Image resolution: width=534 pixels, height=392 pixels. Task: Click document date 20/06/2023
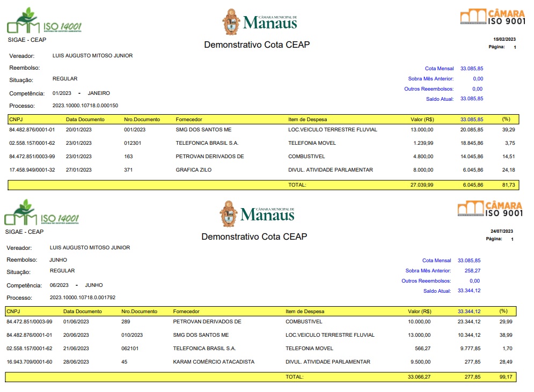pyautogui.click(x=76, y=335)
